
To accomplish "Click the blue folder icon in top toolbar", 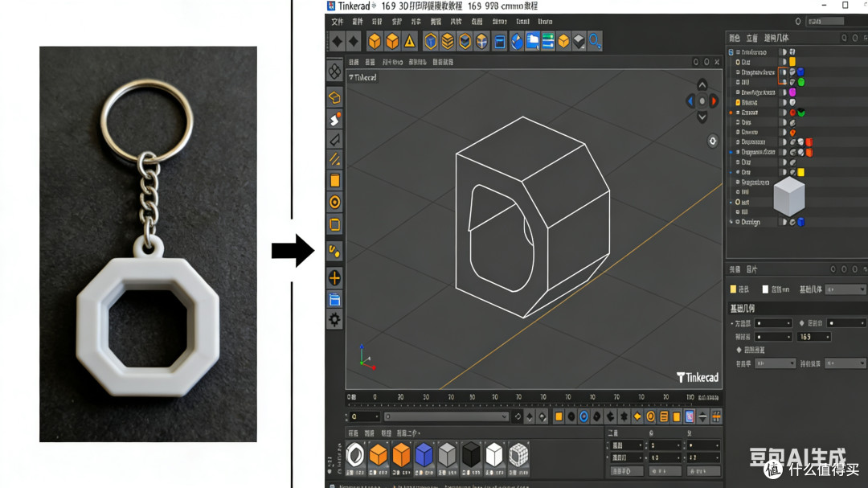I will [x=533, y=41].
